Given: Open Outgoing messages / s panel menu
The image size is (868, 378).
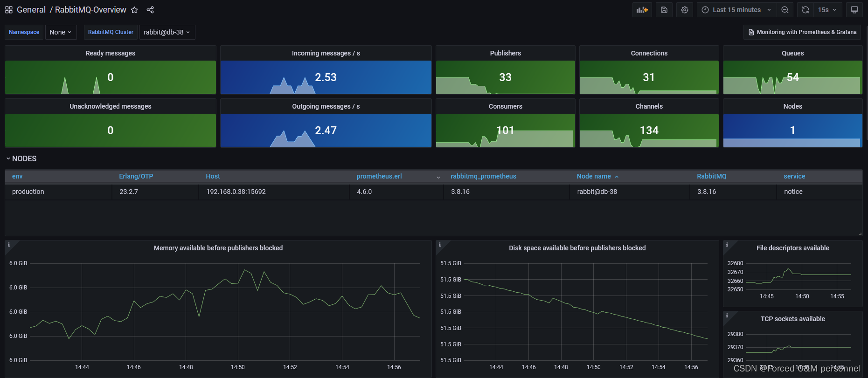Looking at the screenshot, I should pyautogui.click(x=326, y=106).
